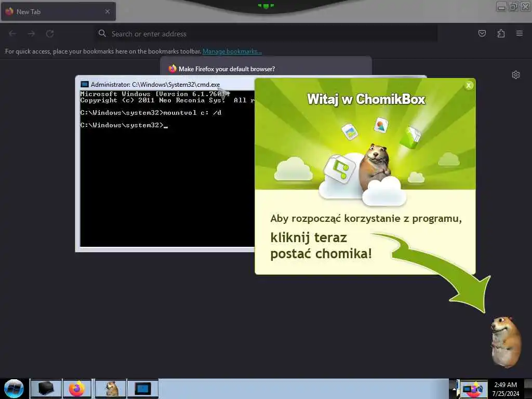Click the remote session minimize button at top right
The height and width of the screenshot is (399, 532).
(501, 6)
